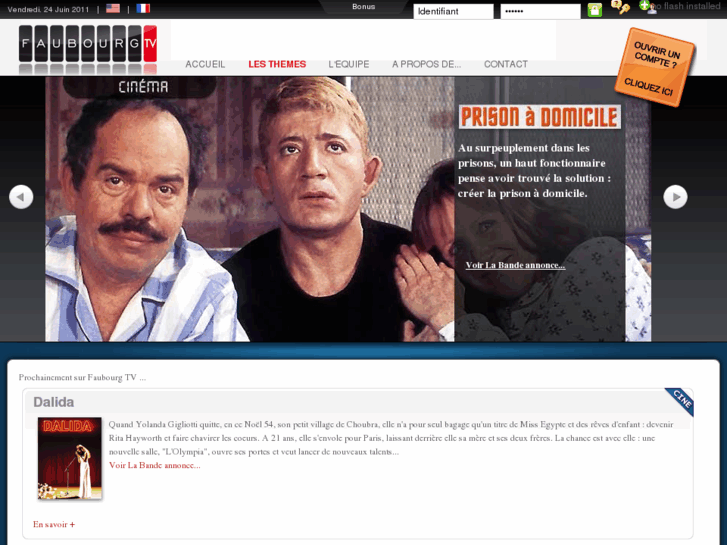This screenshot has width=727, height=545.
Task: Click the Faubourg TV logo
Action: coord(87,49)
